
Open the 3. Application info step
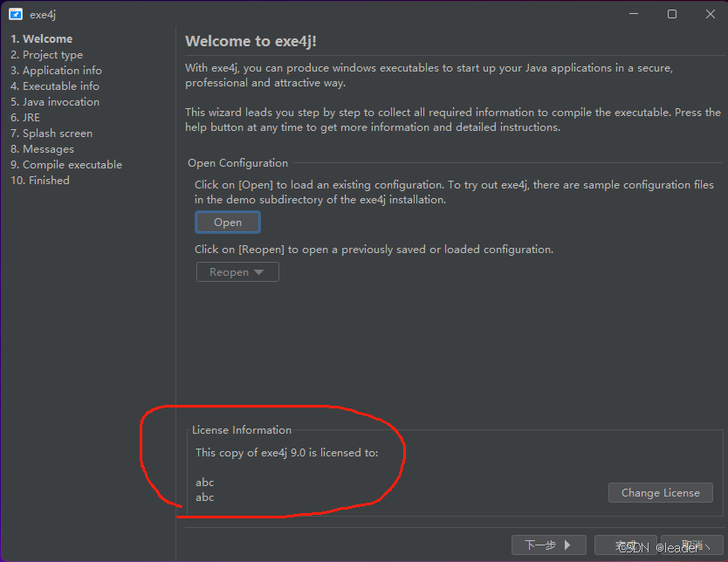56,71
